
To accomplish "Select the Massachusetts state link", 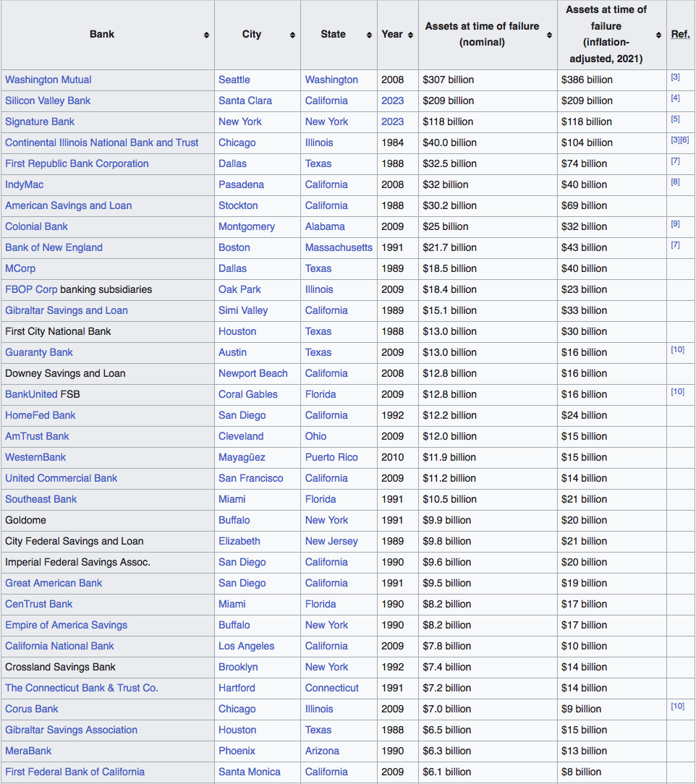I will [339, 247].
